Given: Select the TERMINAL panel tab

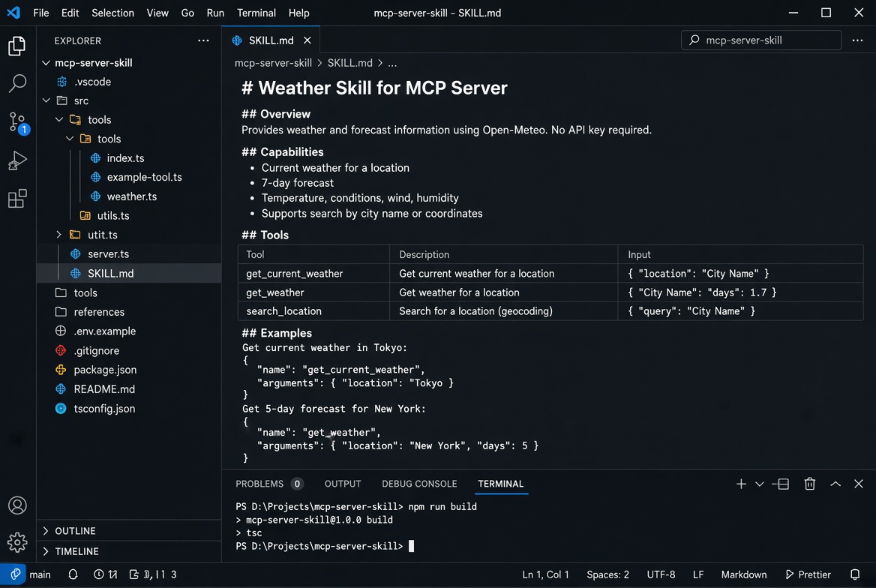Looking at the screenshot, I should tap(500, 484).
